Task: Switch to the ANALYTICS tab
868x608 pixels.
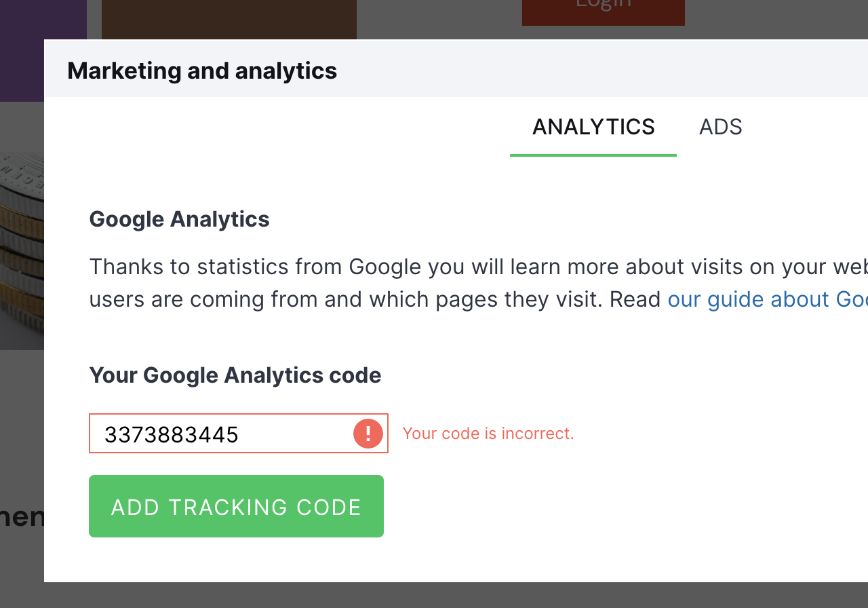Action: (593, 127)
